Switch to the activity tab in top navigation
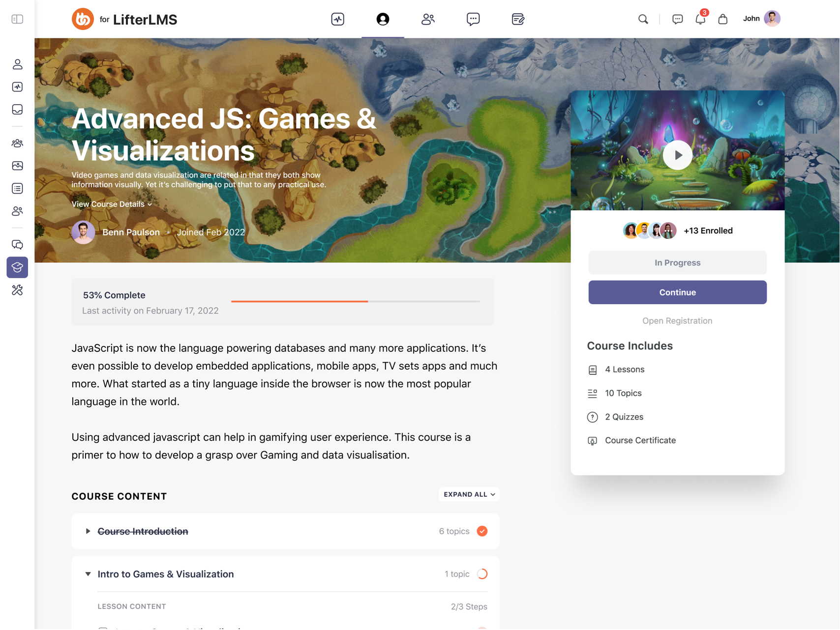Screen dimensions: 840x630 coord(337,19)
